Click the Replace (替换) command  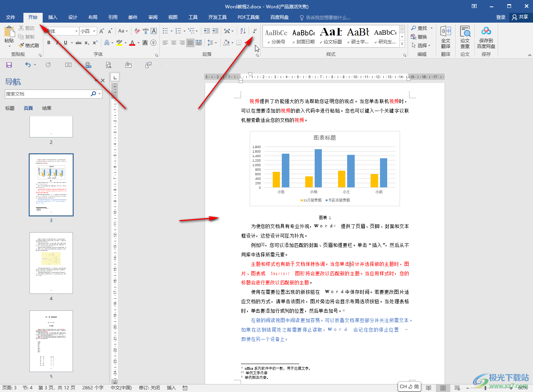pos(419,37)
